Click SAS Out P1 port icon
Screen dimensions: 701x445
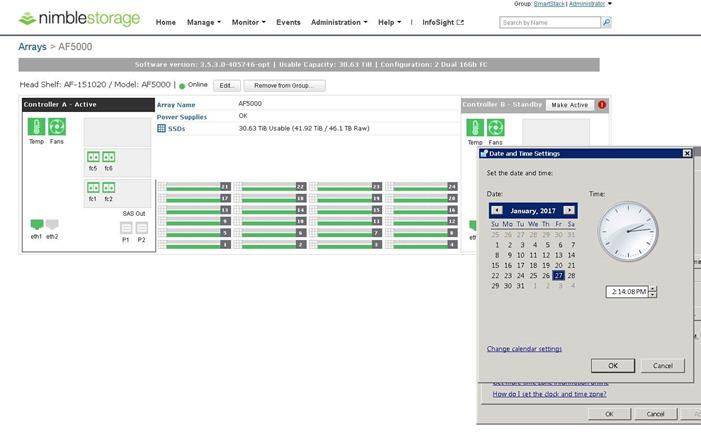pyautogui.click(x=126, y=228)
